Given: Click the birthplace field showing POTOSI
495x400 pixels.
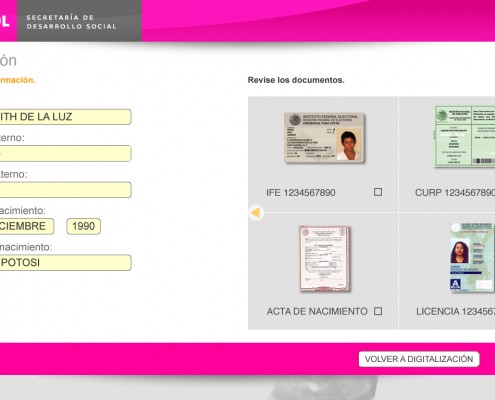Looking at the screenshot, I should (x=66, y=262).
